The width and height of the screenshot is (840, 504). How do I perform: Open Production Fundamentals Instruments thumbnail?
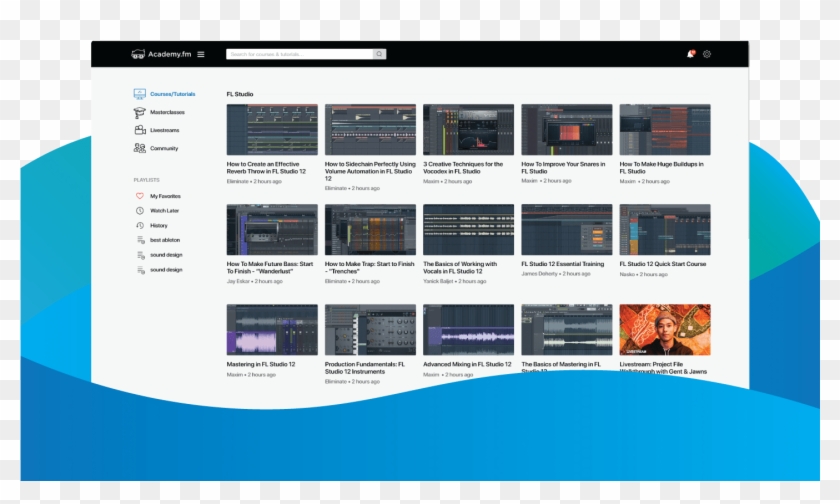pyautogui.click(x=370, y=329)
